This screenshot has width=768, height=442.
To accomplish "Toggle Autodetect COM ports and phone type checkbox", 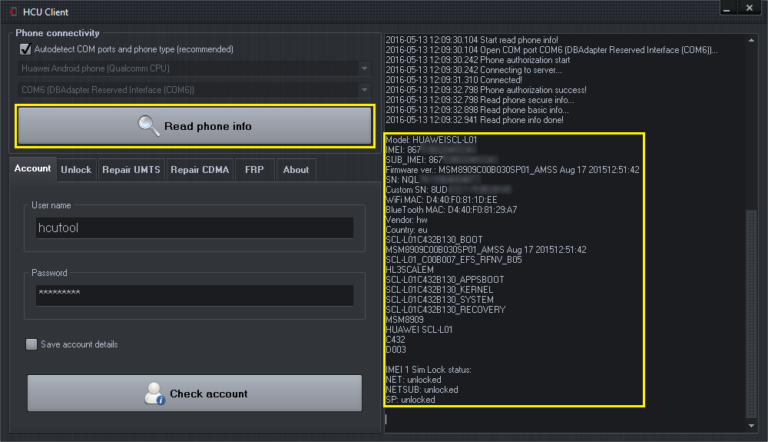I will click(x=25, y=49).
